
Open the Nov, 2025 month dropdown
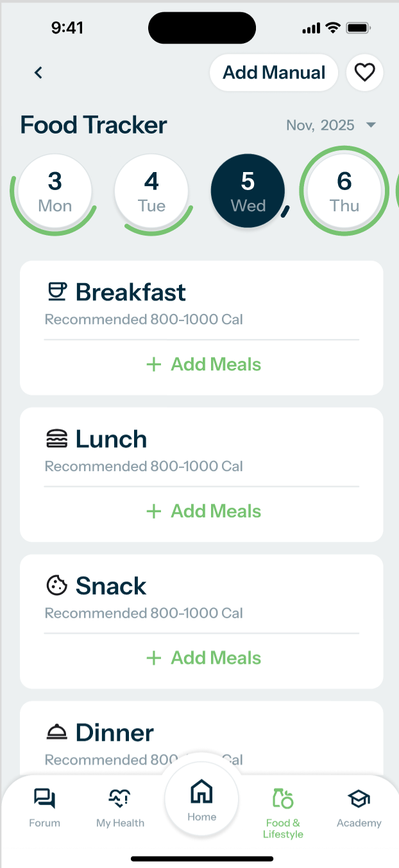pyautogui.click(x=330, y=125)
